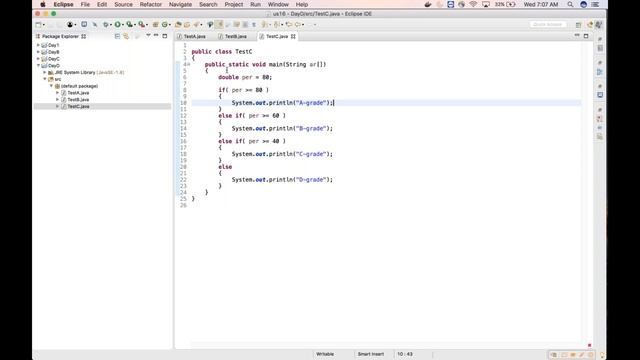The image size is (640, 360).
Task: Open the File menu
Action: pos(85,4)
